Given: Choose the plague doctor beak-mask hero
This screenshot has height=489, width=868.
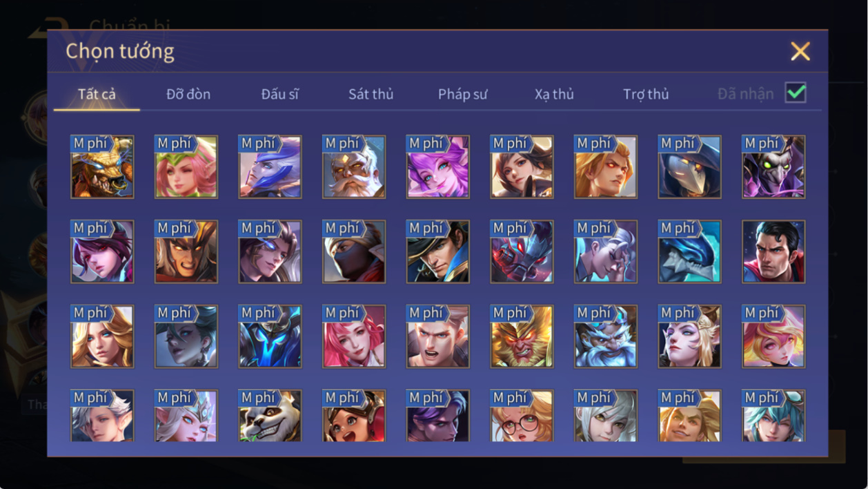Looking at the screenshot, I should point(689,167).
